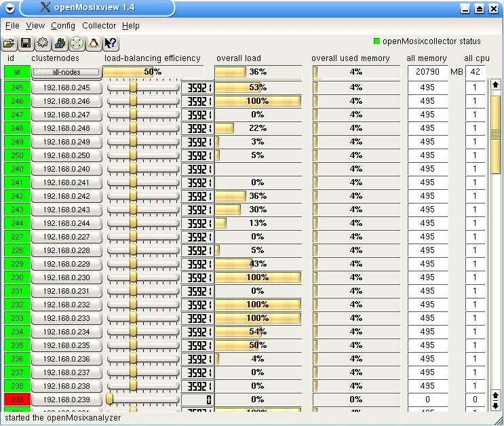
Task: Click the green id box 250
Action: coord(18,155)
